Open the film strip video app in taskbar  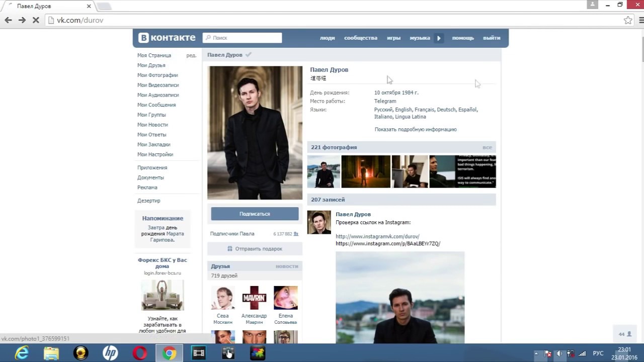(199, 353)
